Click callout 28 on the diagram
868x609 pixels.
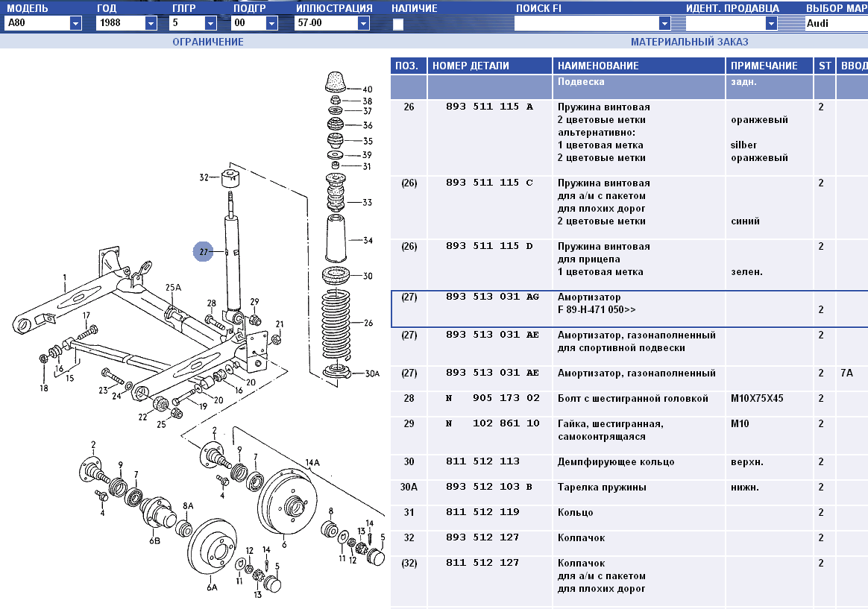(x=212, y=303)
